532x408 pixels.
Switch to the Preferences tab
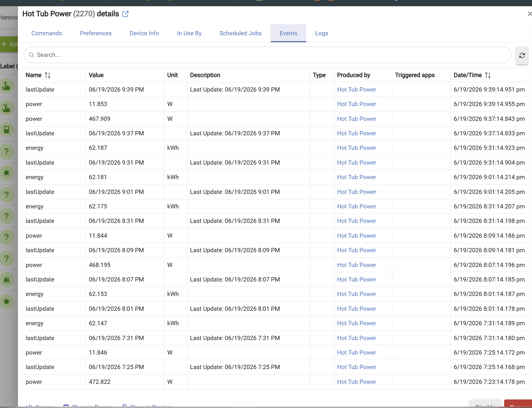pyautogui.click(x=96, y=33)
